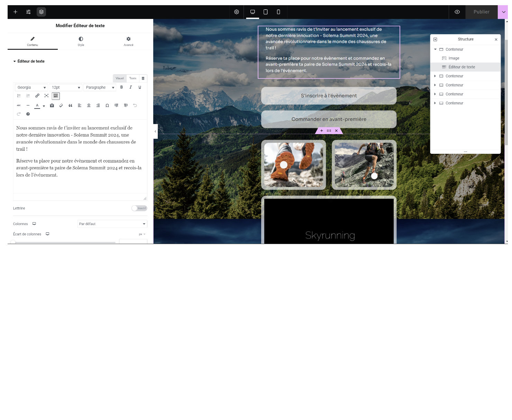Image resolution: width=512 pixels, height=420 pixels.
Task: Align text right
Action: point(98,105)
